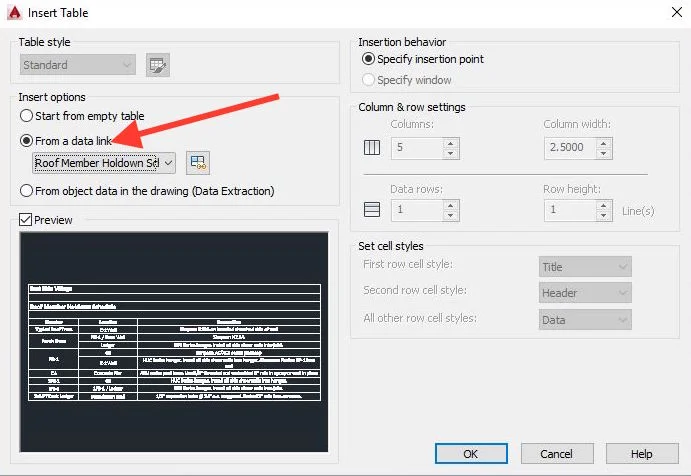Select Start from empty table option
The width and height of the screenshot is (691, 476).
pos(82,116)
